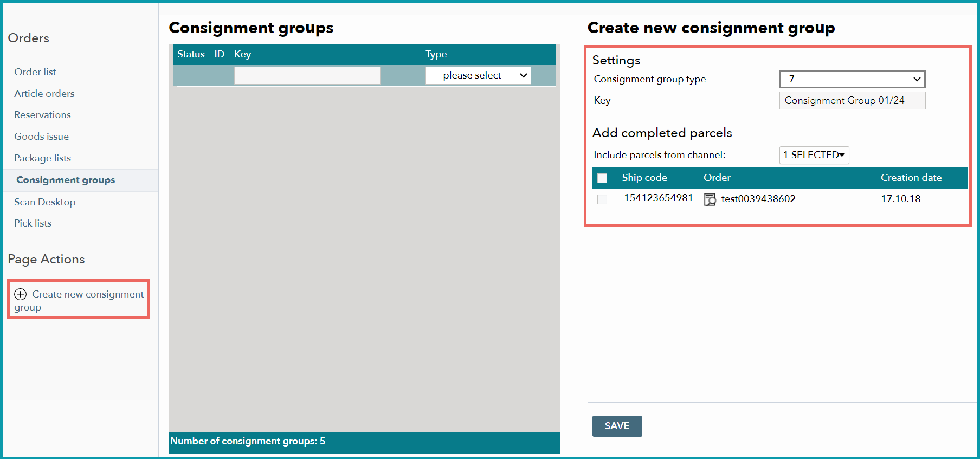
Task: Open the Consignment group type dropdown
Action: click(x=852, y=79)
